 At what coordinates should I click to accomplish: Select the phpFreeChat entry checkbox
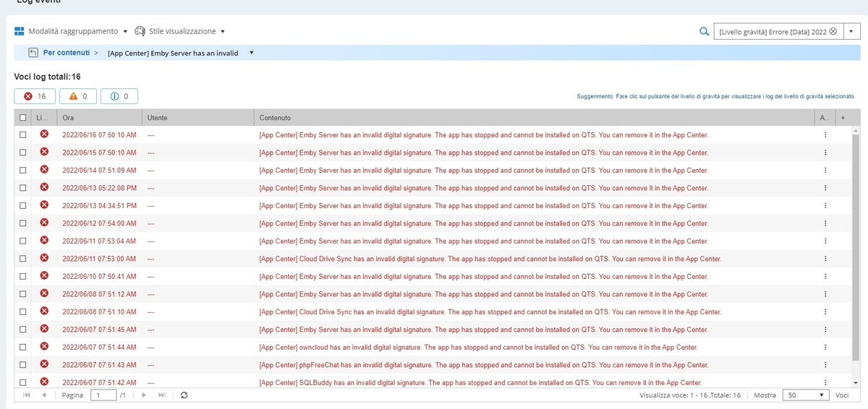[x=23, y=365]
